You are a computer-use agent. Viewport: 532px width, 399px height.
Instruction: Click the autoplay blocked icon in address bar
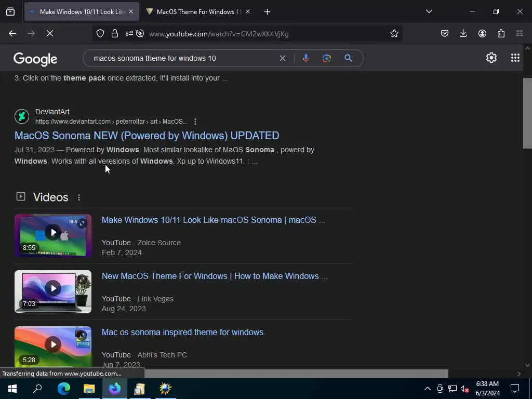pos(140,33)
